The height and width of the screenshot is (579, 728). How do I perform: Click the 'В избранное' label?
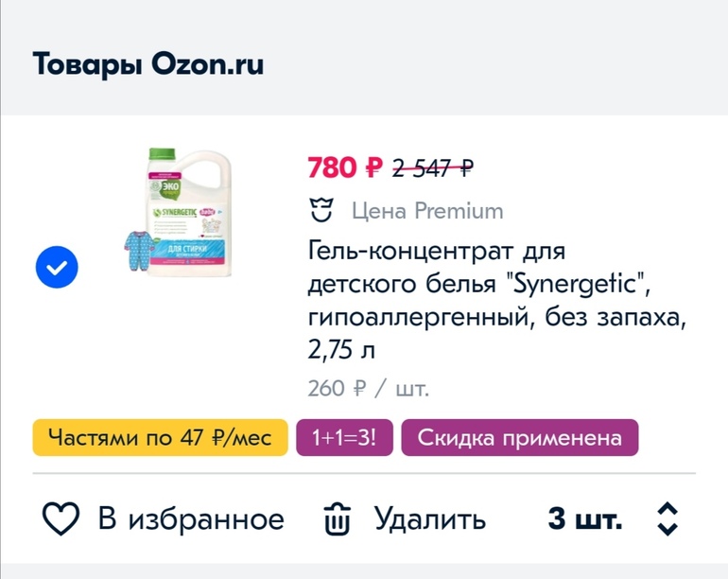click(190, 519)
